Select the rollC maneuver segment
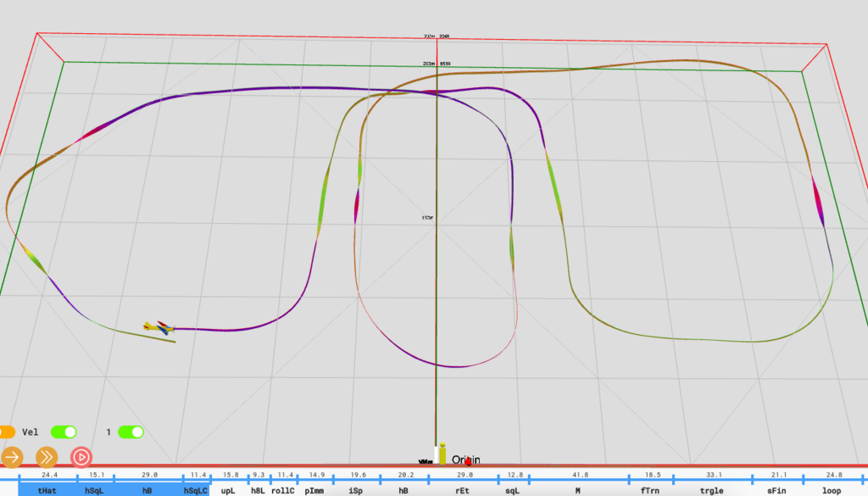The image size is (868, 496). [x=283, y=490]
